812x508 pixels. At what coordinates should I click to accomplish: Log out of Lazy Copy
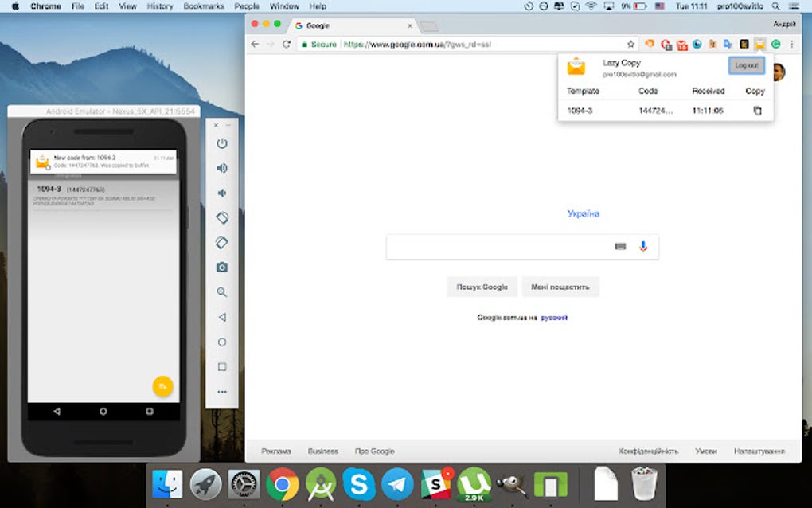click(x=745, y=65)
